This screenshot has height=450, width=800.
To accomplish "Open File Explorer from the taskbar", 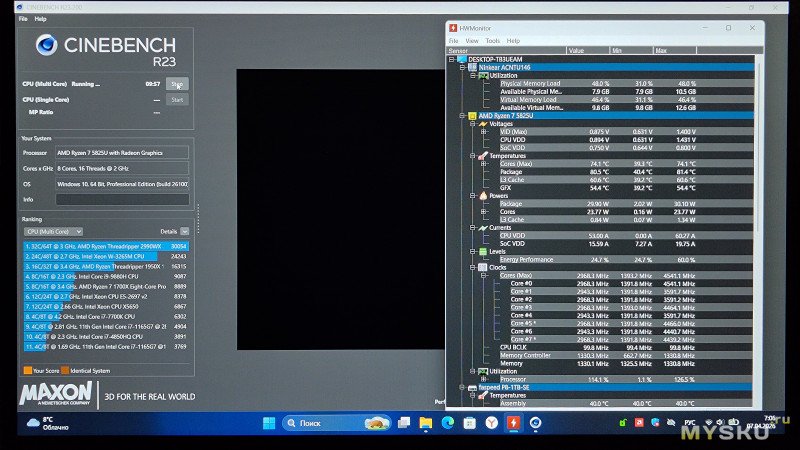I will pos(426,423).
